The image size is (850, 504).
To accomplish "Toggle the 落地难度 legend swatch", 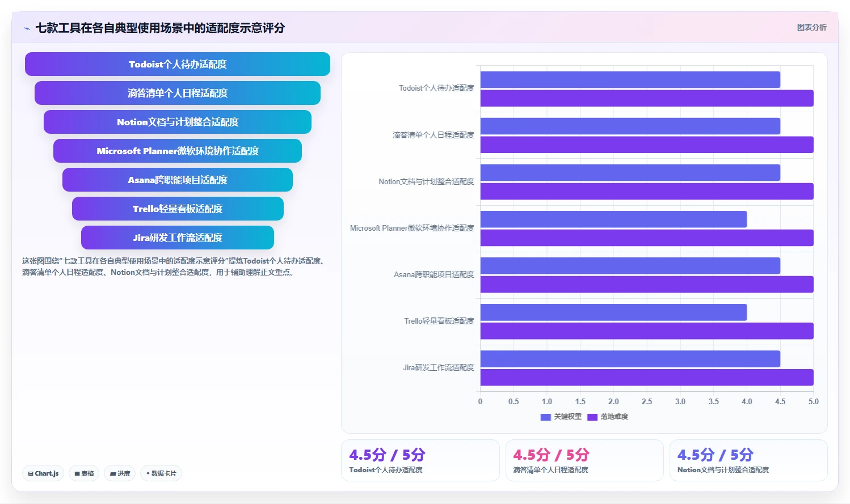I will [592, 417].
